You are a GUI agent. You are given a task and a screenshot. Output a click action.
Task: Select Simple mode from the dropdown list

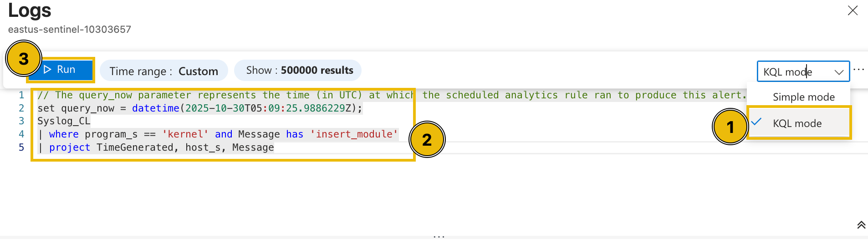[x=803, y=97]
